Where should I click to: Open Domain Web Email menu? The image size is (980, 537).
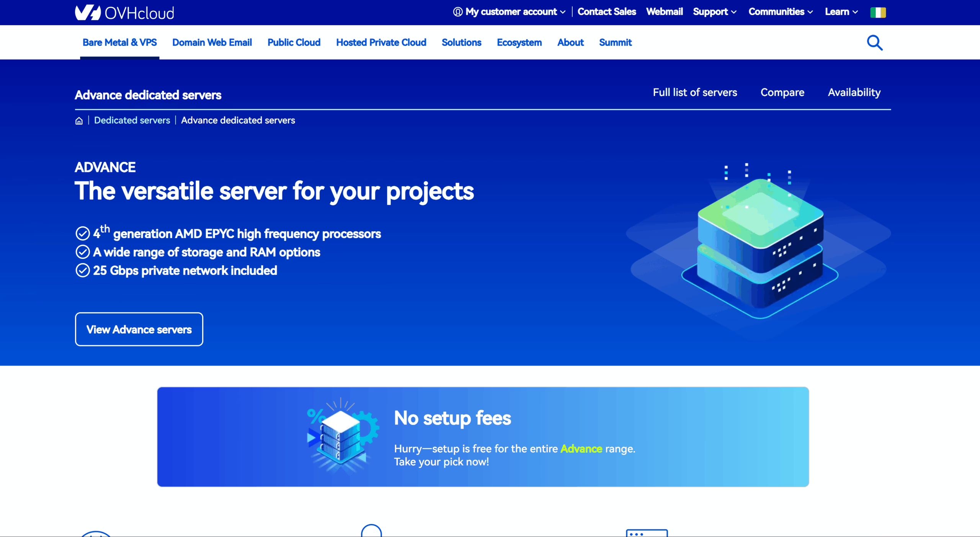click(x=212, y=42)
